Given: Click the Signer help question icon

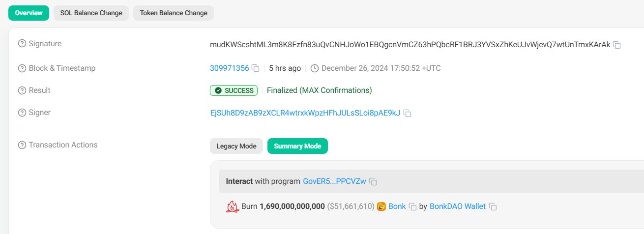Looking at the screenshot, I should click(22, 113).
